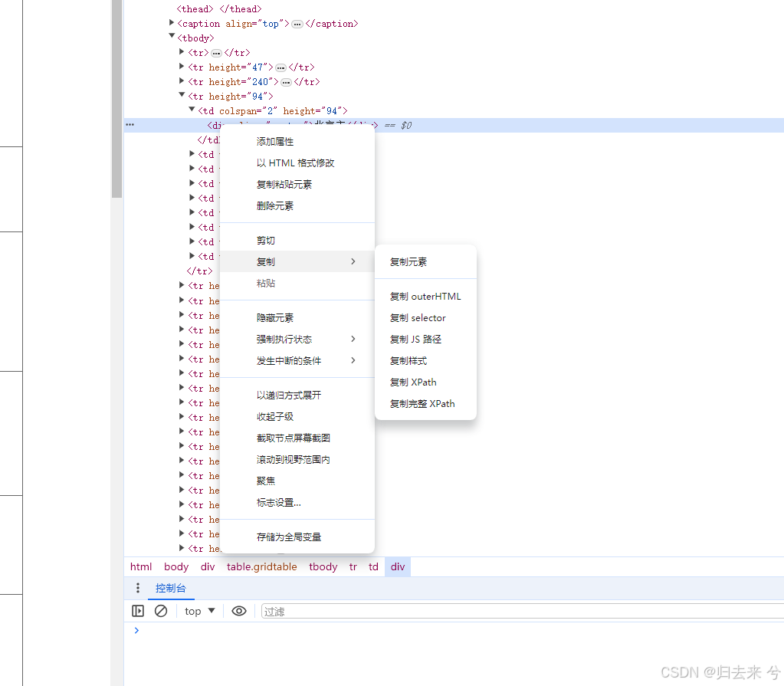Select the closing </tr> tag row

pos(199,271)
